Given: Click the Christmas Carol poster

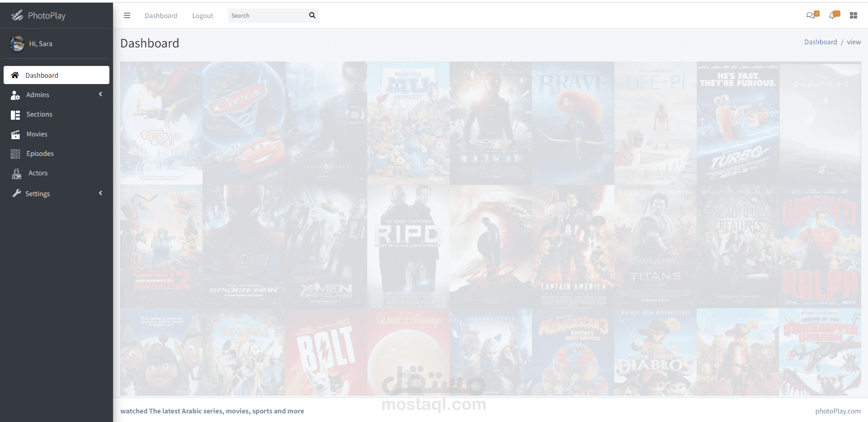Looking at the screenshot, I should click(161, 123).
